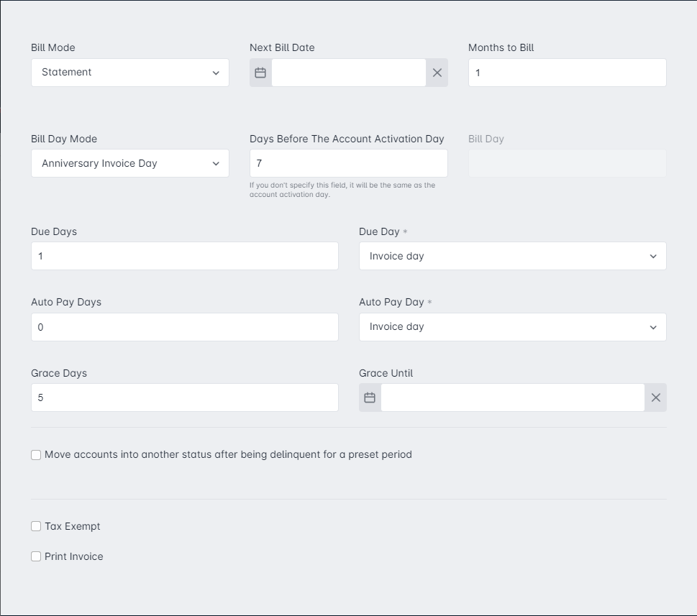Click the disabled Bill Day field
697x616 pixels.
coord(568,163)
